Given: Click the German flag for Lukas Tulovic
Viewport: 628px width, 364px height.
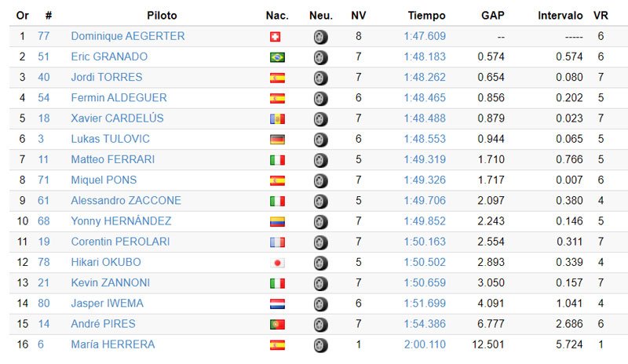Looking at the screenshot, I should (277, 139).
